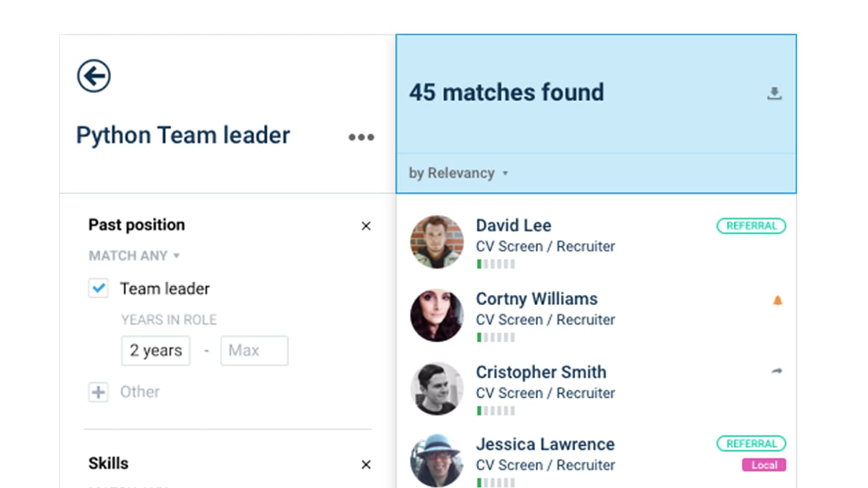This screenshot has height=488, width=868.
Task: Click the 2 years minimum field
Action: (x=156, y=350)
